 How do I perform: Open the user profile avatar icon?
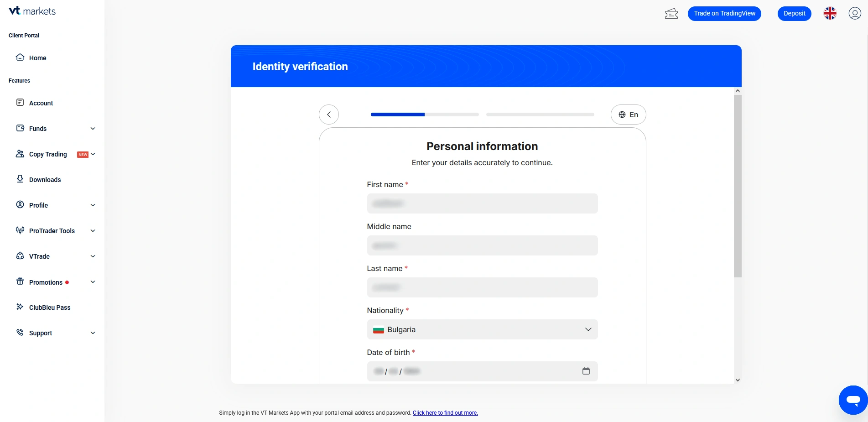[854, 14]
